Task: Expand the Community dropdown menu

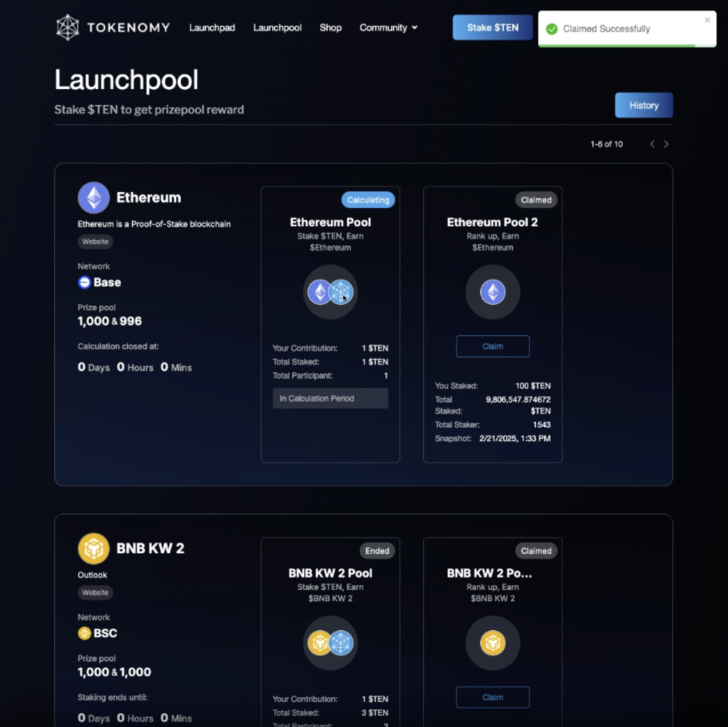Action: click(388, 27)
